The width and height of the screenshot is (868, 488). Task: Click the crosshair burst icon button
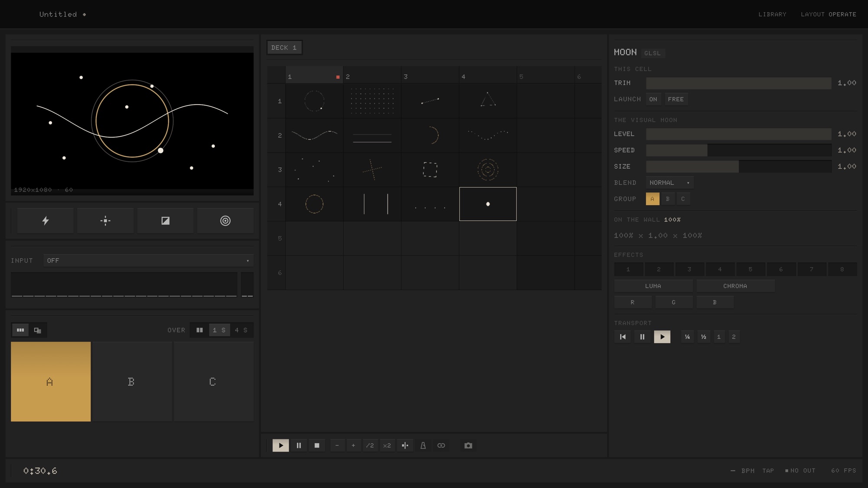pos(105,221)
